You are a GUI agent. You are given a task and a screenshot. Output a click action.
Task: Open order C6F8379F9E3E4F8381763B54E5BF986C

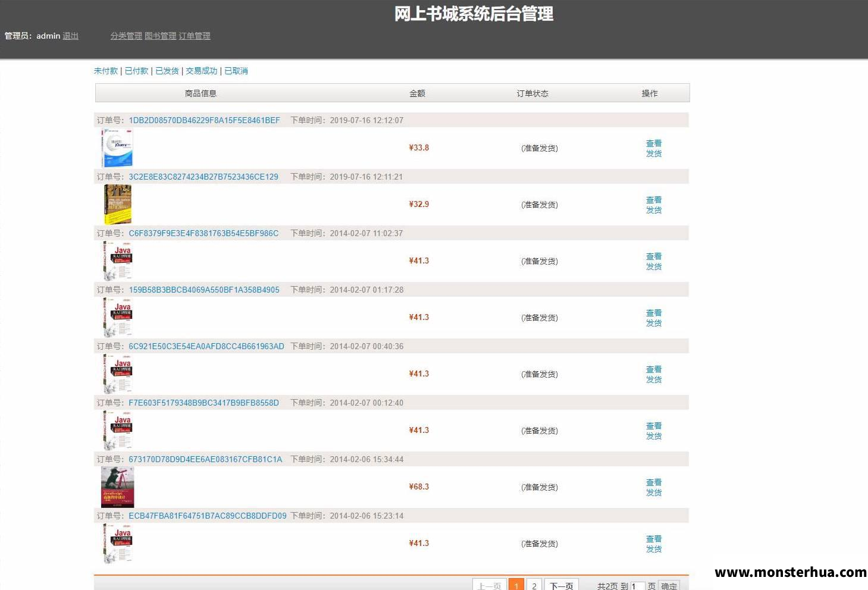[x=203, y=233]
